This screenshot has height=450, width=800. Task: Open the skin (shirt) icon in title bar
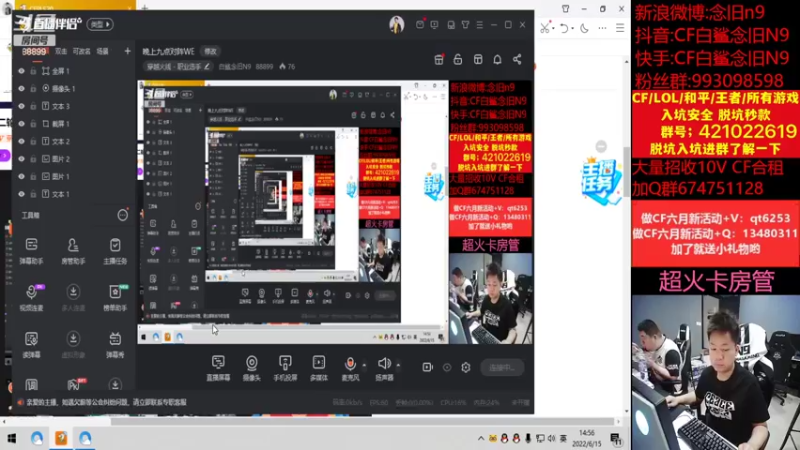tap(465, 24)
